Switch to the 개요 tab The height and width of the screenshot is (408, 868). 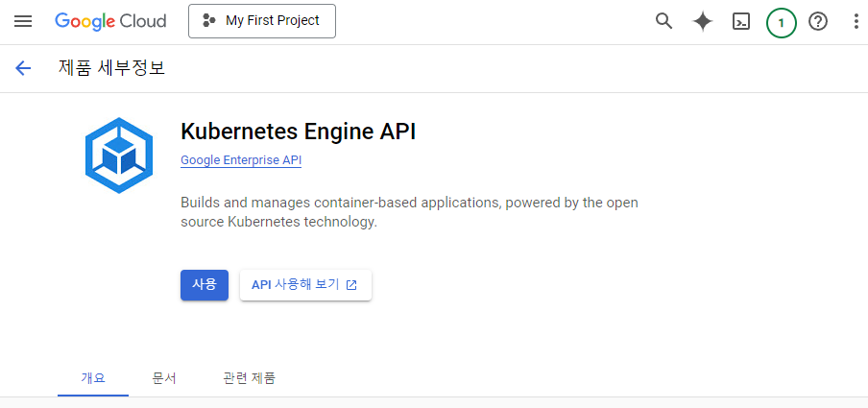tap(93, 378)
